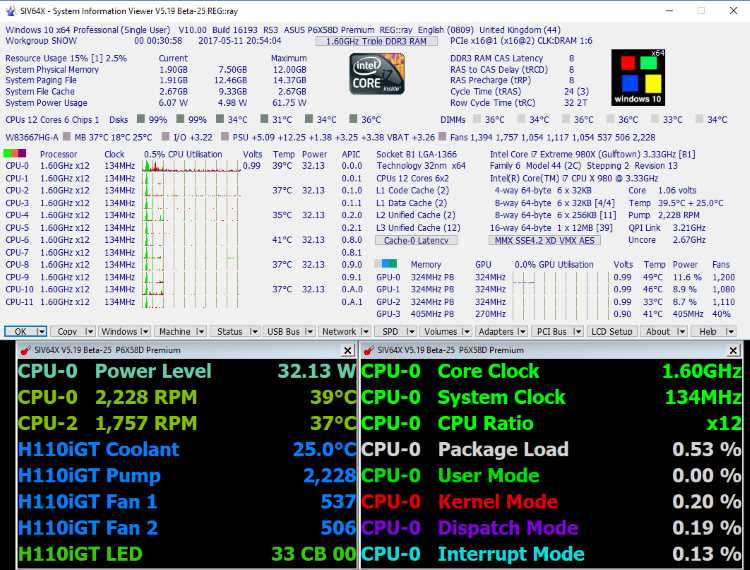Click the Help button
The width and height of the screenshot is (750, 570).
[708, 331]
